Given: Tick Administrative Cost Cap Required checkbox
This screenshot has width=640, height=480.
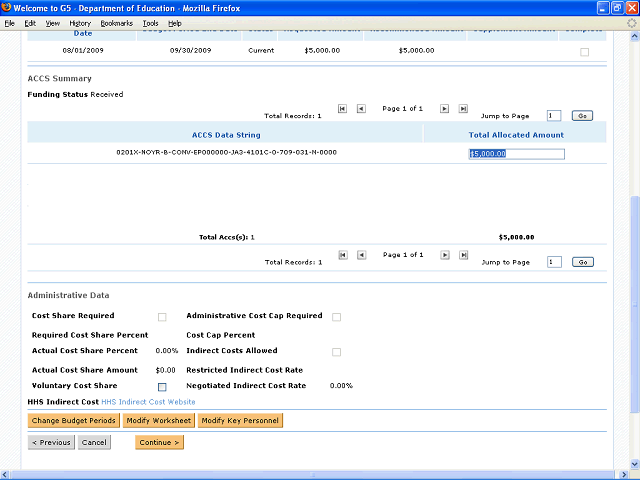Looking at the screenshot, I should [x=336, y=317].
